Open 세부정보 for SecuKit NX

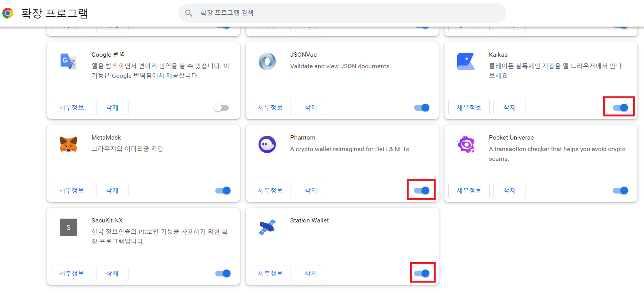point(71,273)
